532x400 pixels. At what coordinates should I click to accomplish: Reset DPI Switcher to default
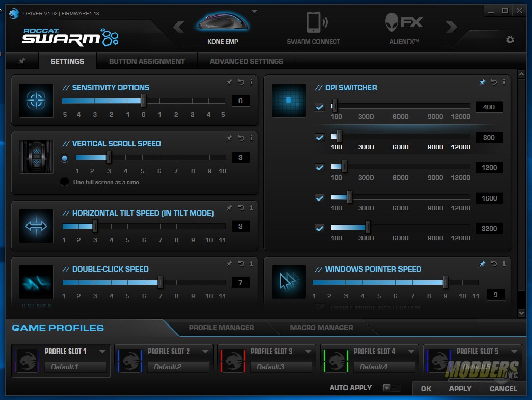(494, 82)
